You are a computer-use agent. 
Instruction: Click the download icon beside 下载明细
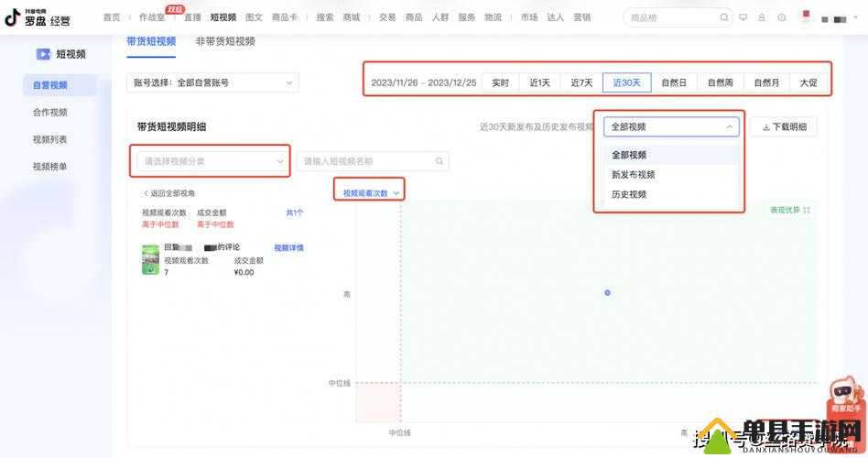tap(766, 127)
